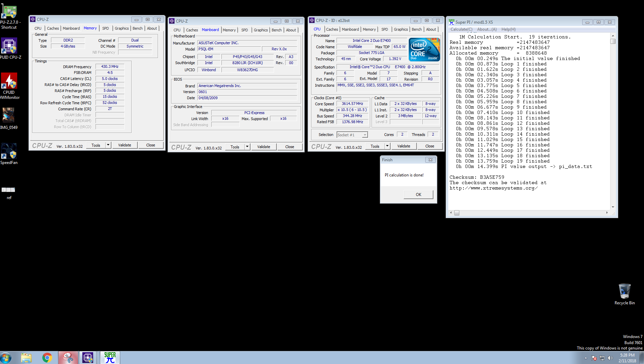The image size is (644, 364).
Task: Click the Core Speed 3614.57 MHz field
Action: [352, 104]
